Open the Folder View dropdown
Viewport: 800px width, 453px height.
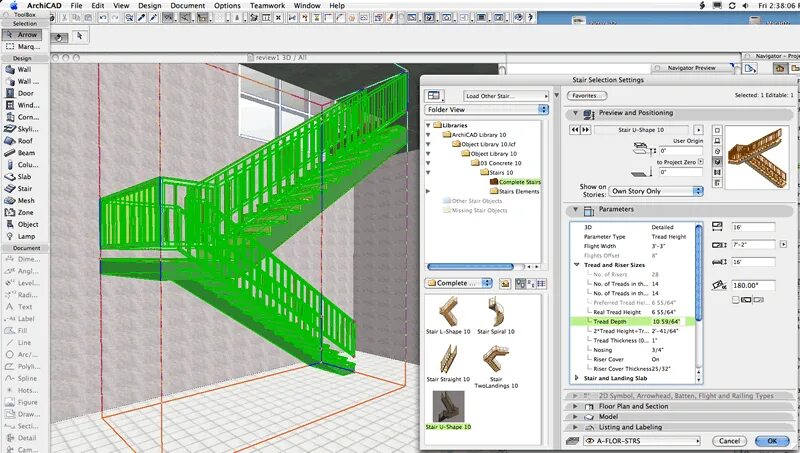(x=487, y=109)
